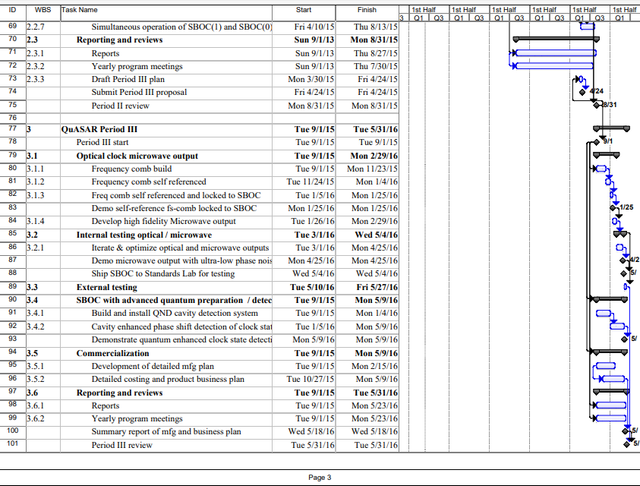Click start date 'Fri 4/10/15'
640x486 pixels.
(314, 27)
